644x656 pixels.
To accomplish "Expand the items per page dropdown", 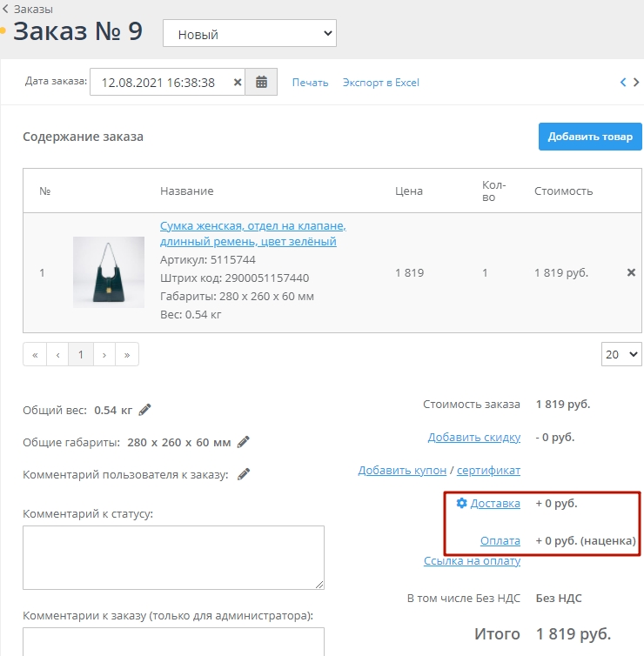I will pos(621,354).
